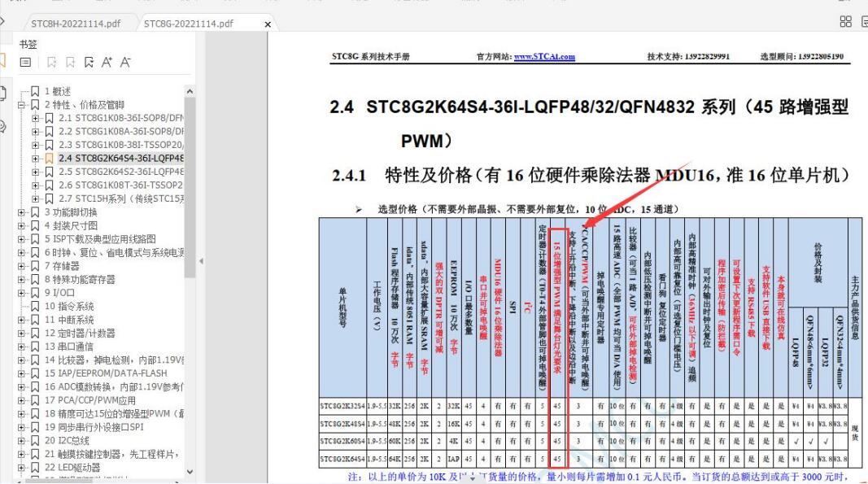868x484 pixels.
Task: Click the '单片机型号' table header
Action: [x=342, y=307]
